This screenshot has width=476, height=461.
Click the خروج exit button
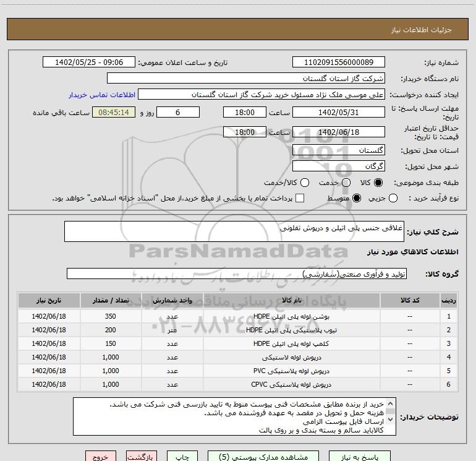[x=101, y=457]
